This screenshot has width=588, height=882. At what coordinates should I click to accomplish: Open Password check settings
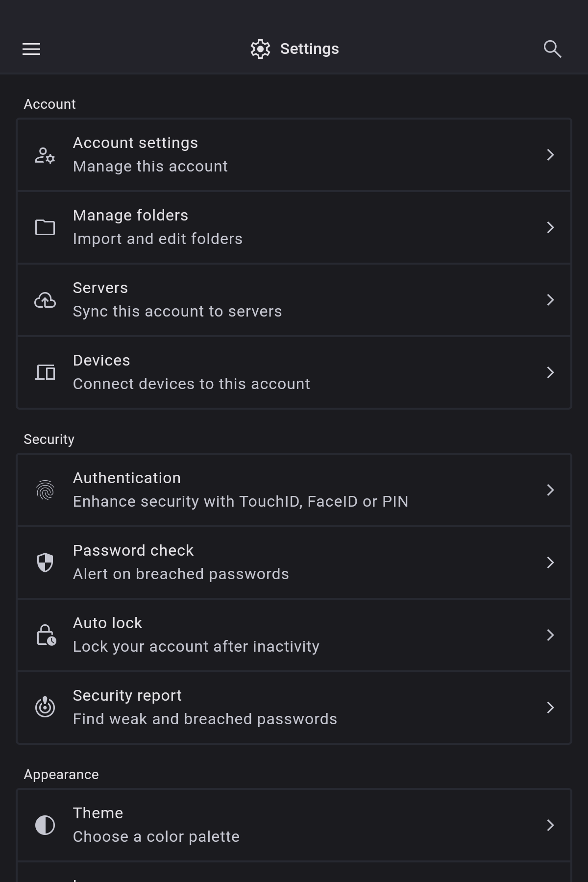tap(294, 563)
